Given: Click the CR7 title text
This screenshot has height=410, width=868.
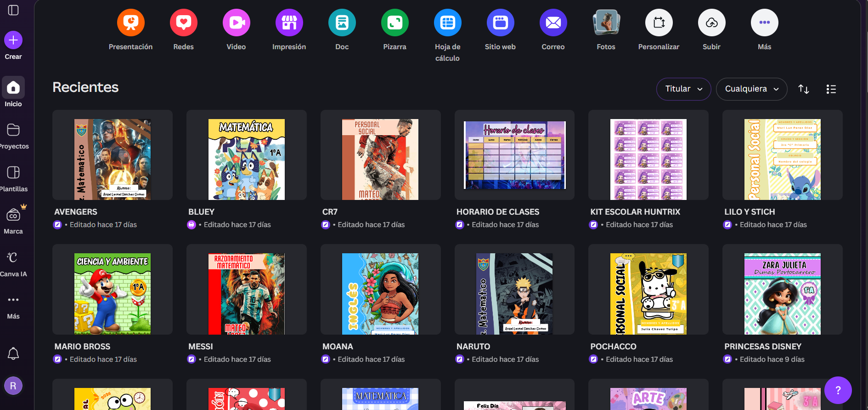Looking at the screenshot, I should (330, 212).
